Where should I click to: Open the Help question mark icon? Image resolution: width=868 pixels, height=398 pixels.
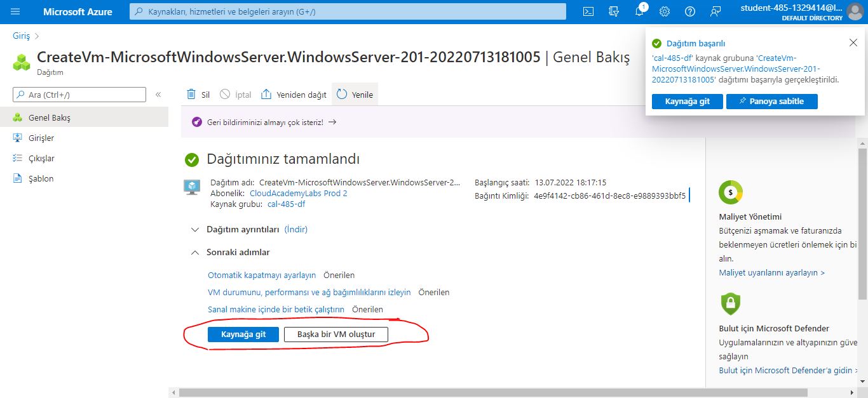[690, 11]
